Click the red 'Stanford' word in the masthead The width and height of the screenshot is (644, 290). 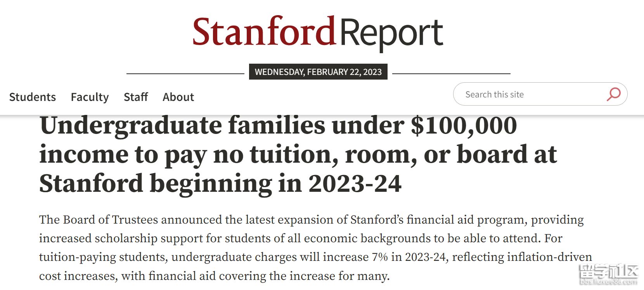click(264, 31)
